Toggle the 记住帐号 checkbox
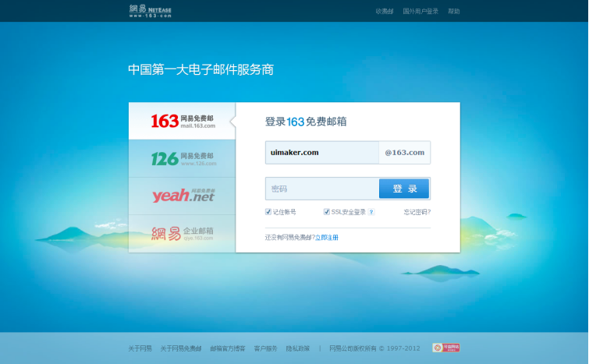This screenshot has width=589, height=364. click(268, 212)
